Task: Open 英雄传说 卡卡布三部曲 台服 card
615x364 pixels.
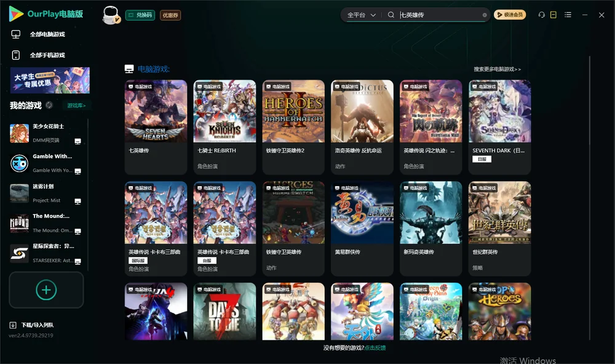Action: pos(224,228)
